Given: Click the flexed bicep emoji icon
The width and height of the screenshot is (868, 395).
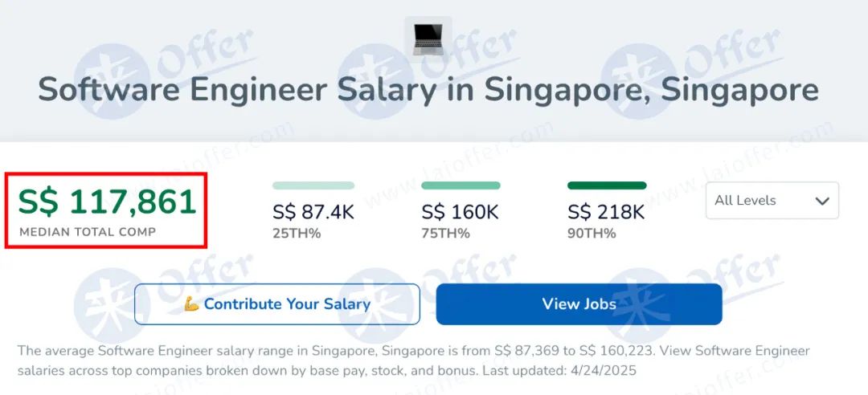Looking at the screenshot, I should pyautogui.click(x=191, y=303).
